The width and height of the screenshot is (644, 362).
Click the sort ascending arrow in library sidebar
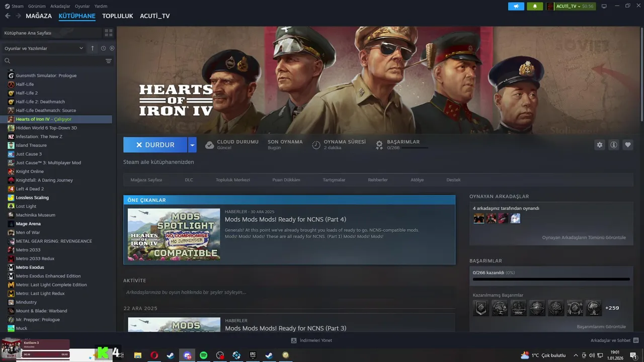(x=93, y=48)
